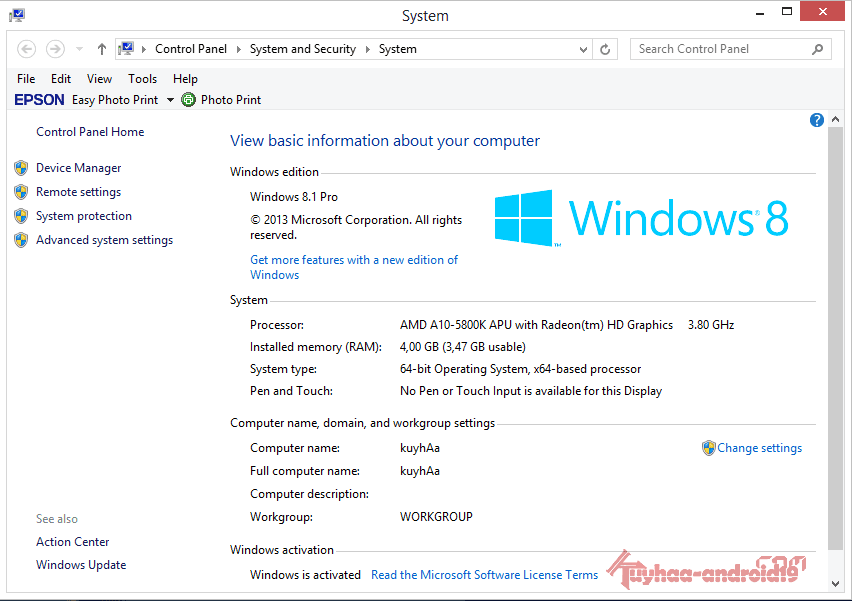
Task: Click the computer icon in address bar
Action: tap(126, 49)
